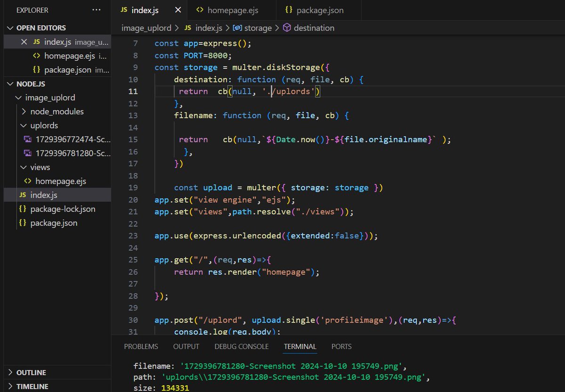The height and width of the screenshot is (392, 565).
Task: Click the homepage.ejs icon under views
Action: pos(28,181)
